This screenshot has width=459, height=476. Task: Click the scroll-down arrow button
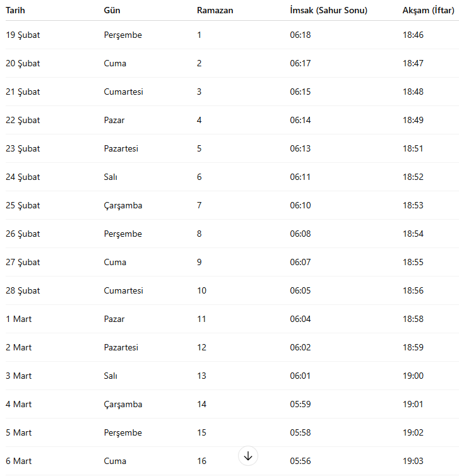coord(248,456)
